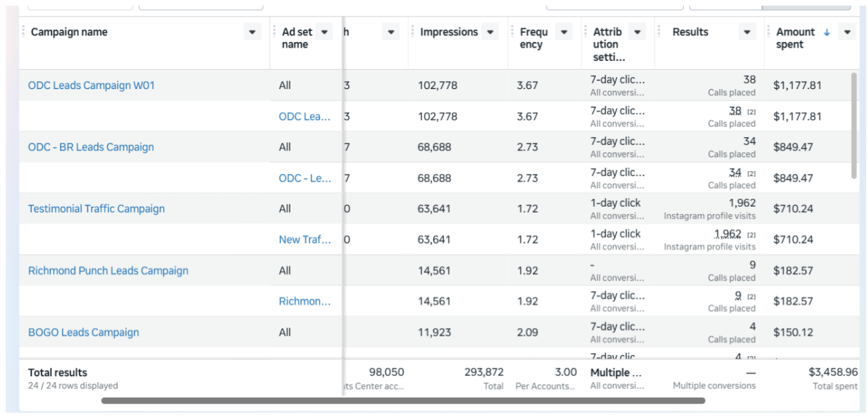Expand Impressions column options arrow
868x420 pixels.
coord(490,32)
